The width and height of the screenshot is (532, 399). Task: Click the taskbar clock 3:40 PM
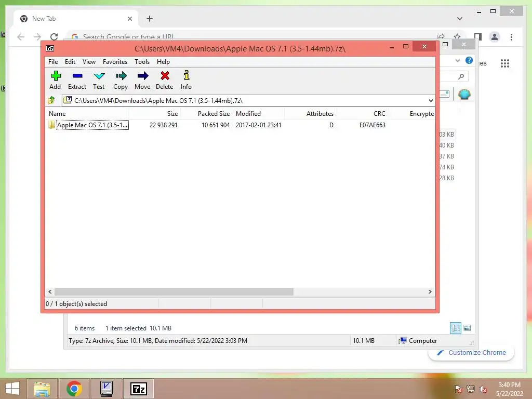(x=509, y=385)
